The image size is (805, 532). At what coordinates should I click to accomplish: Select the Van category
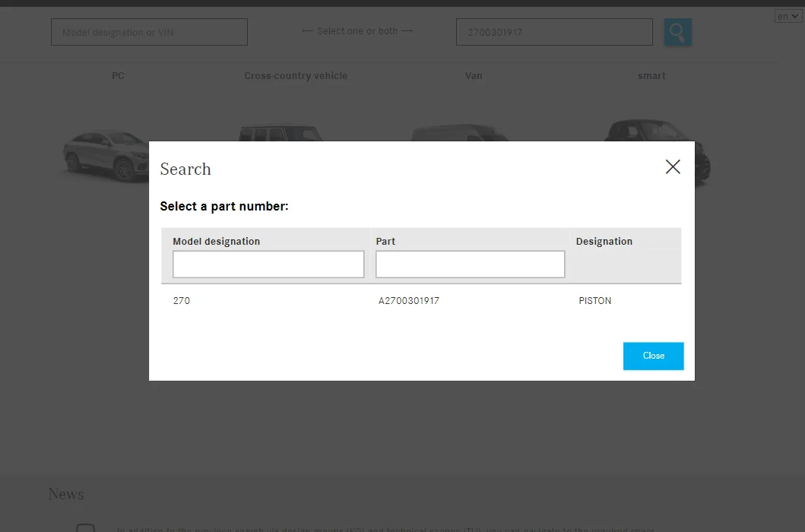click(x=474, y=75)
